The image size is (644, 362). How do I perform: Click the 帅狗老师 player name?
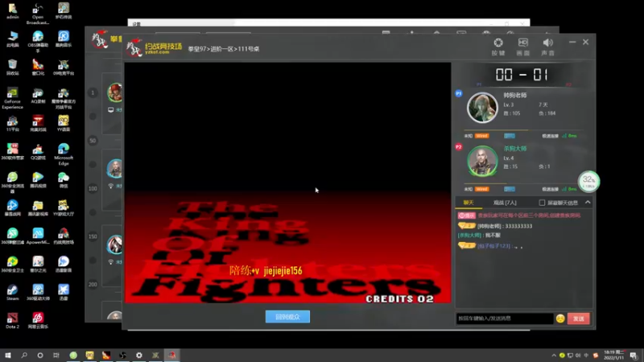coord(515,95)
